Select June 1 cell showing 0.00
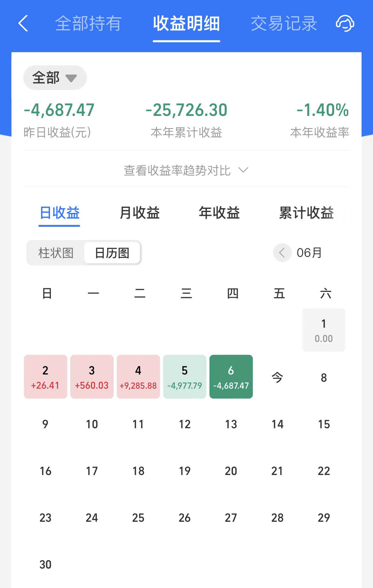The width and height of the screenshot is (373, 588). pos(324,330)
